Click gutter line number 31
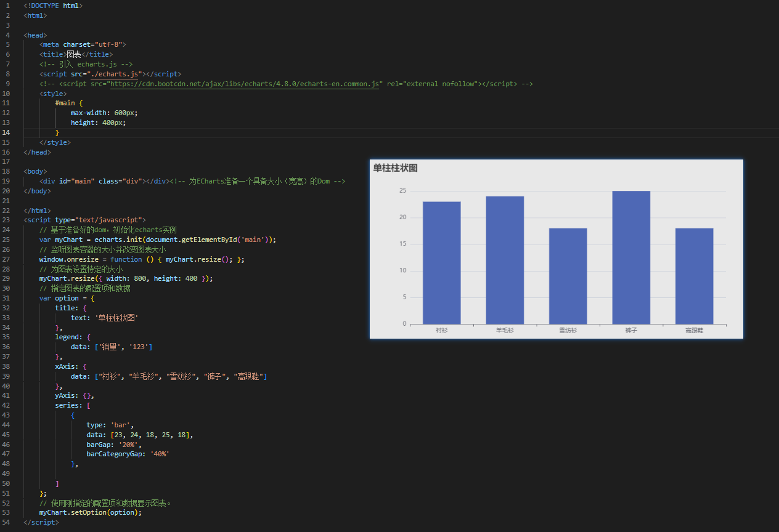 pyautogui.click(x=6, y=298)
